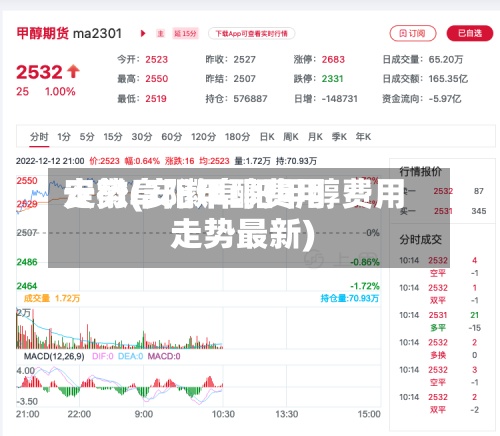Switch to the 180分 chart tab
The width and height of the screenshot is (500, 436).
click(x=237, y=137)
